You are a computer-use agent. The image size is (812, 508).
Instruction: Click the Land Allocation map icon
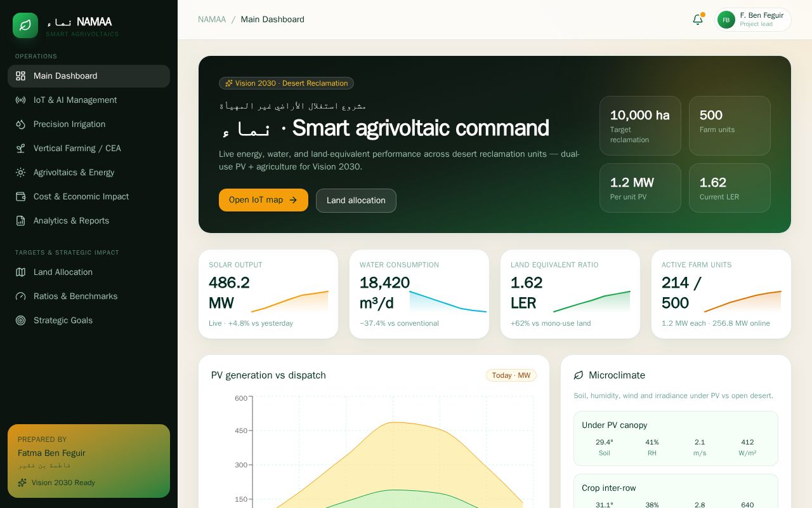(20, 272)
